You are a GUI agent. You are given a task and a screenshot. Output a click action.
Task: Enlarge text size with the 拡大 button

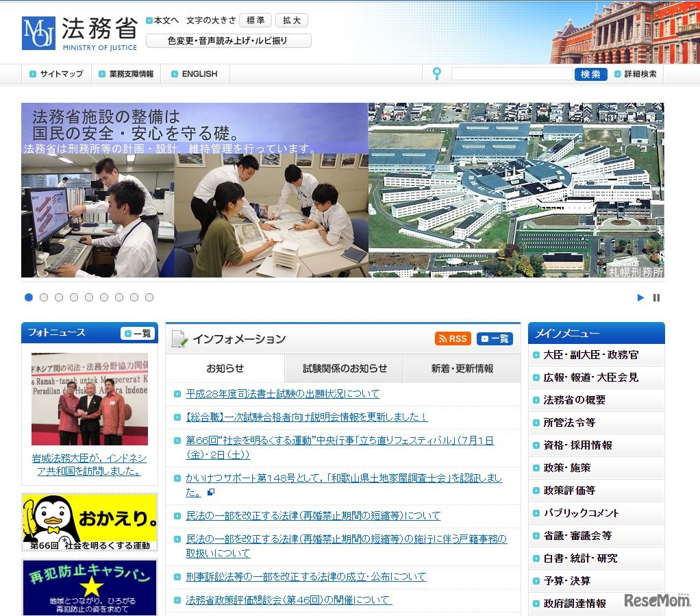coord(292,20)
